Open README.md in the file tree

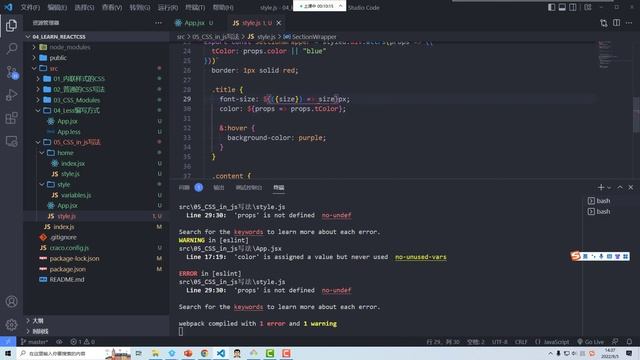point(67,280)
